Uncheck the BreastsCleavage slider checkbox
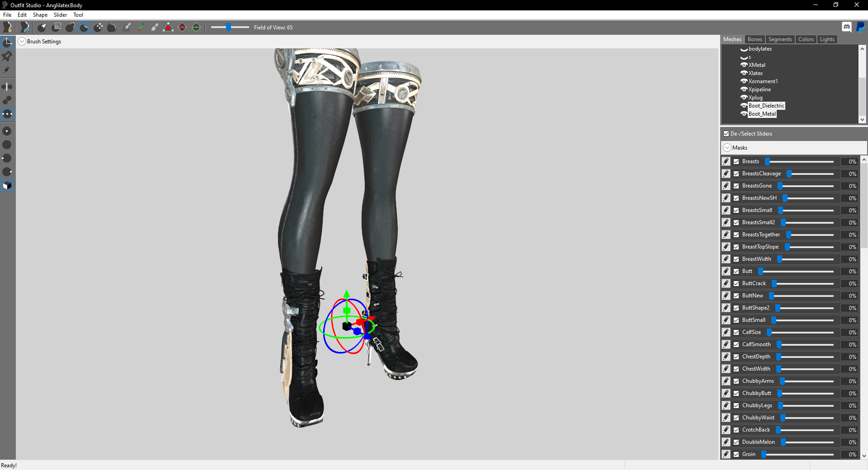Viewport: 868px width, 470px height. point(736,174)
